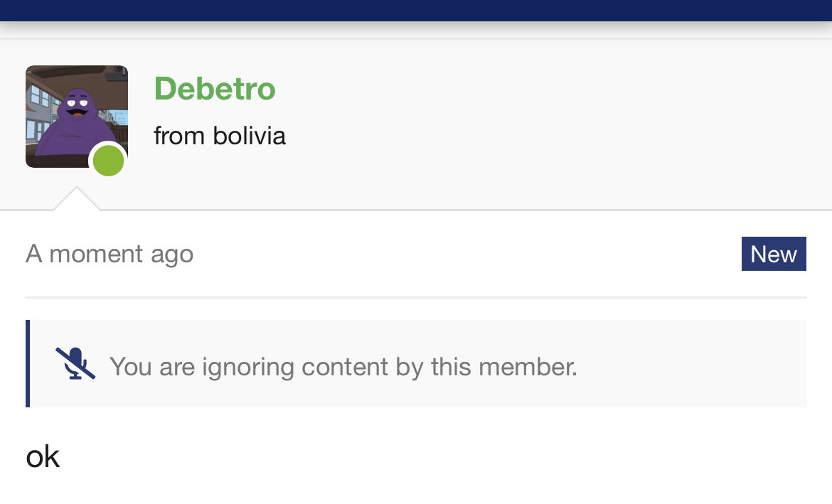Click the "from bolivia" member title
Viewport: 832px width, 504px height.
click(x=220, y=135)
